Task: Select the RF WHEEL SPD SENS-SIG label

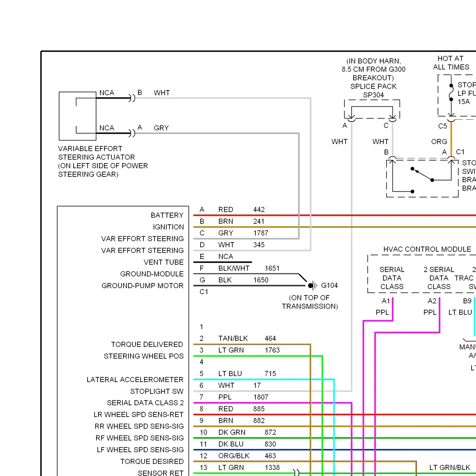Action: [140, 438]
